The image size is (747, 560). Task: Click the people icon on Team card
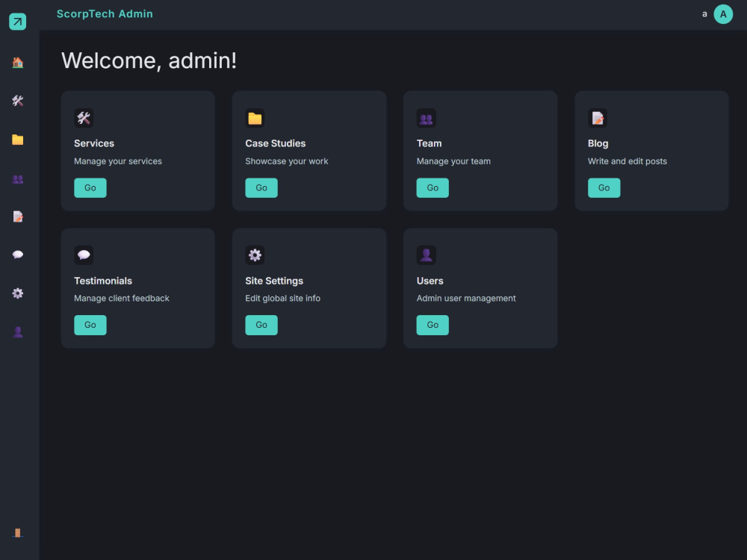coord(427,118)
